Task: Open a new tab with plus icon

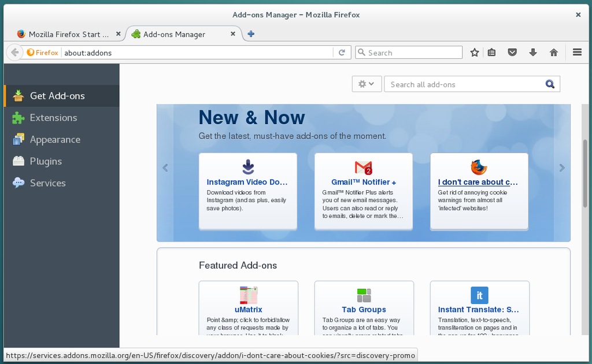Action: point(251,34)
